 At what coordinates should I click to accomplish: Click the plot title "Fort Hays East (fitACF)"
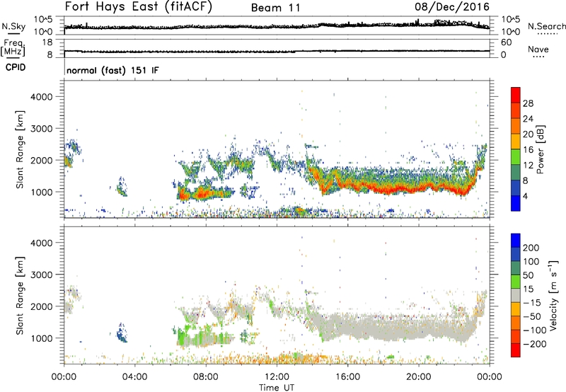click(139, 7)
